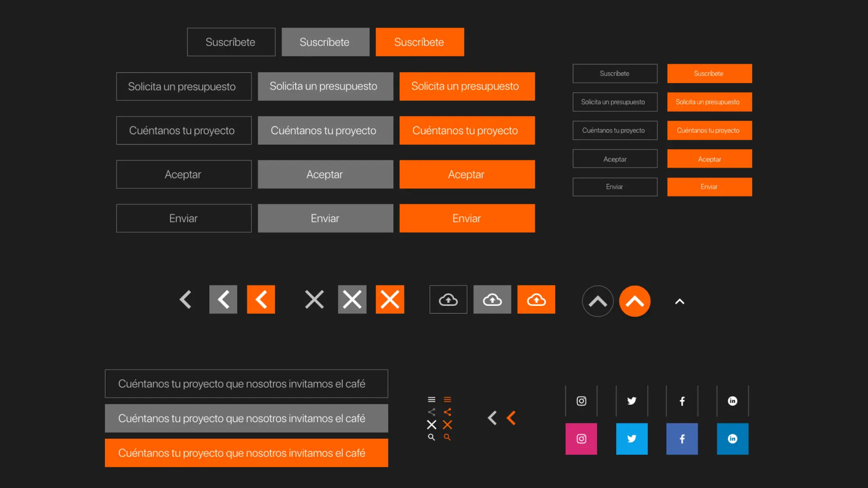Image resolution: width=868 pixels, height=488 pixels.
Task: Click orange wide 'invitamos el café' banner button
Action: pyautogui.click(x=246, y=453)
